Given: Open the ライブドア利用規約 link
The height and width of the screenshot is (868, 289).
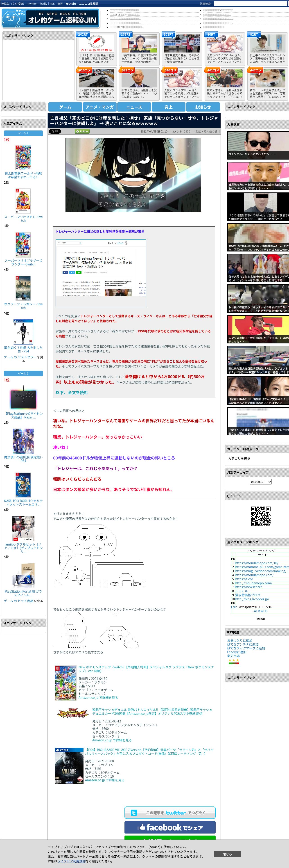Looking at the screenshot, I should [x=71, y=861].
